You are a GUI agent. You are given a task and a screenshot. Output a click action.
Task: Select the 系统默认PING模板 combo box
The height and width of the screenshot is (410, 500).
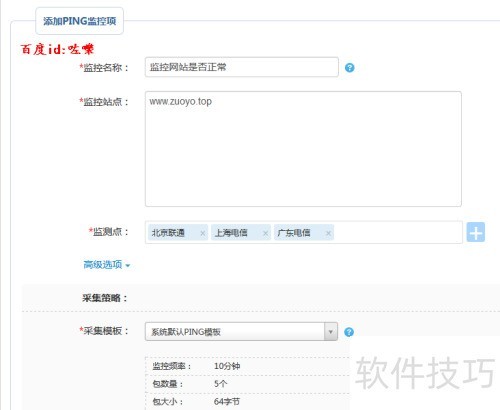tap(241, 332)
